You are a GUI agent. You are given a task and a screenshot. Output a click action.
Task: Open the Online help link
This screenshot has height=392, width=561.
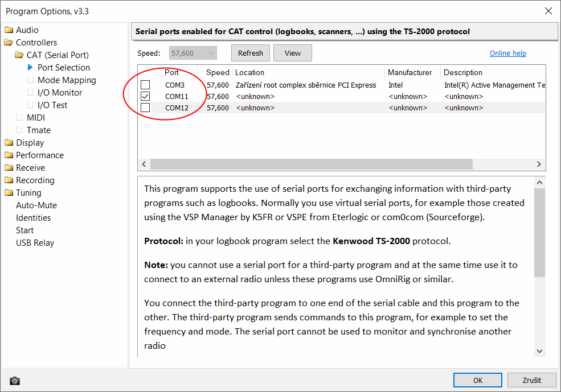pos(507,53)
